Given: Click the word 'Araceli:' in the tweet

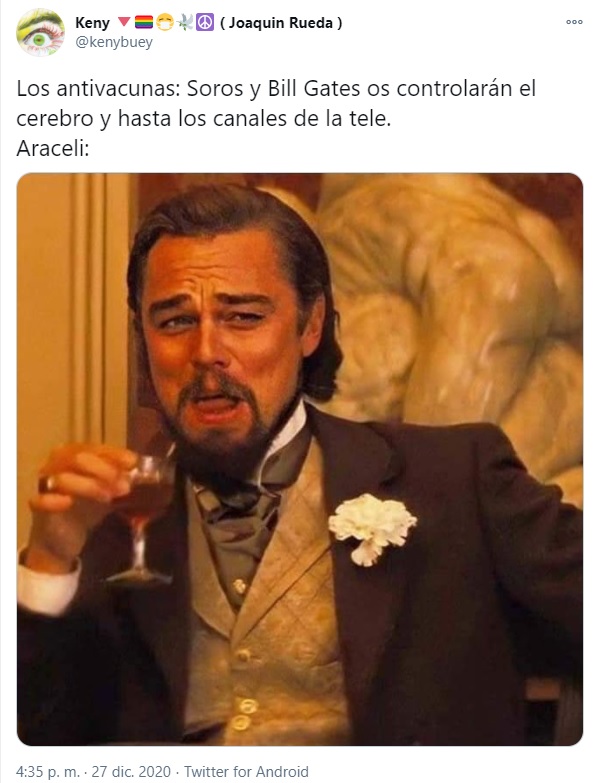Looking at the screenshot, I should tap(53, 148).
